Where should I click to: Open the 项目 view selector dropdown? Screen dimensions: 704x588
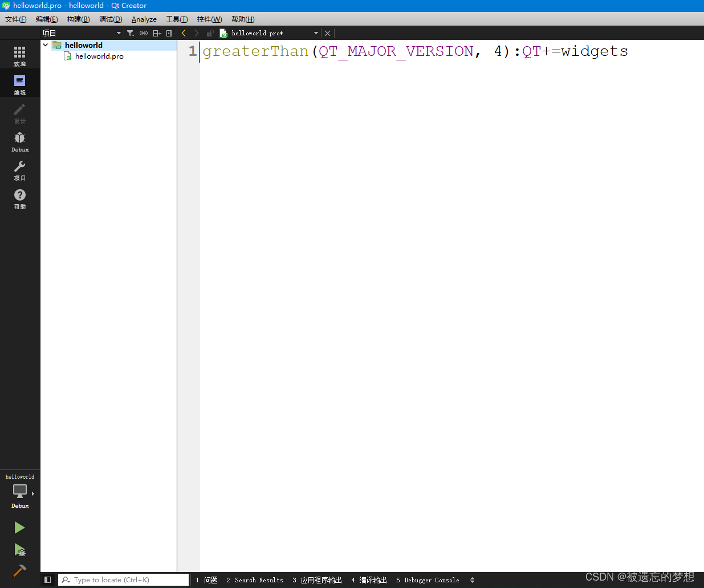(82, 33)
